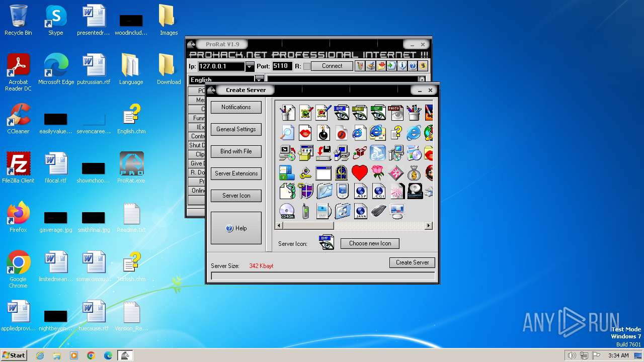The width and height of the screenshot is (644, 362).
Task: Select the ProRat.exe desktop icon
Action: click(131, 168)
